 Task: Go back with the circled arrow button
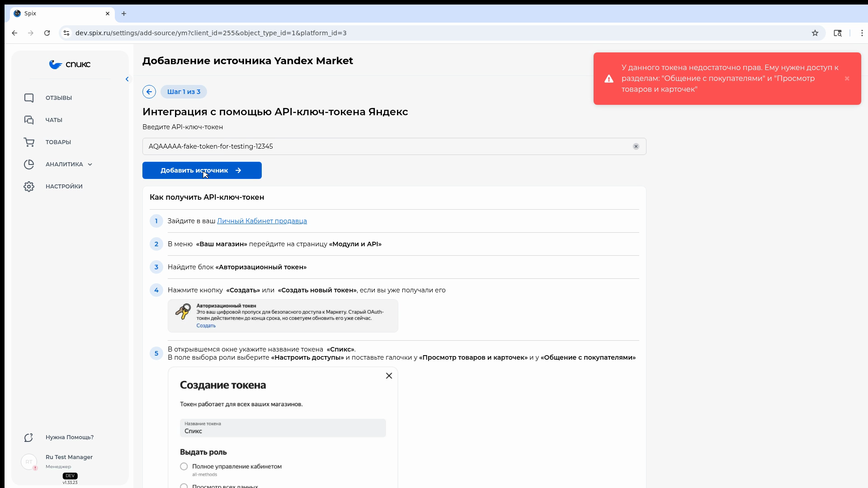[149, 92]
